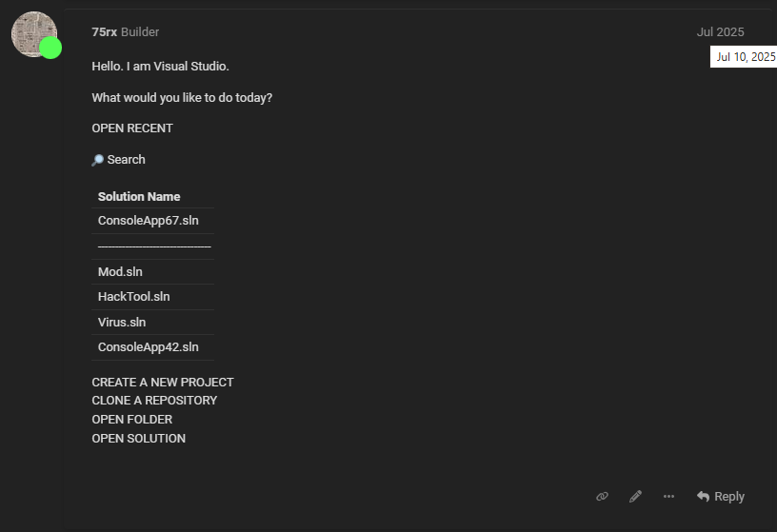The image size is (777, 532).
Task: Click the CLONE A REPOSITORY text
Action: (154, 401)
